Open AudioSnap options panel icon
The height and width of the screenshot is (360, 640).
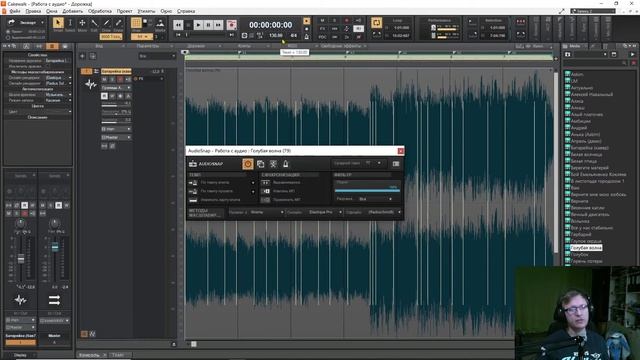(396, 164)
